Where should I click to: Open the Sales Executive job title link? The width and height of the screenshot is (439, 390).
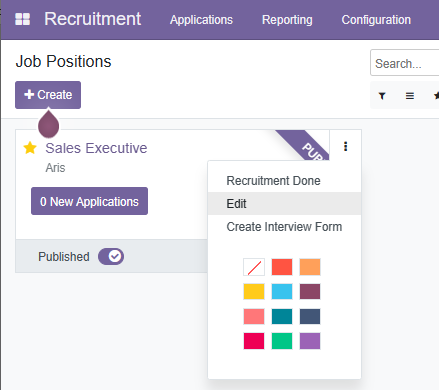pyautogui.click(x=96, y=148)
